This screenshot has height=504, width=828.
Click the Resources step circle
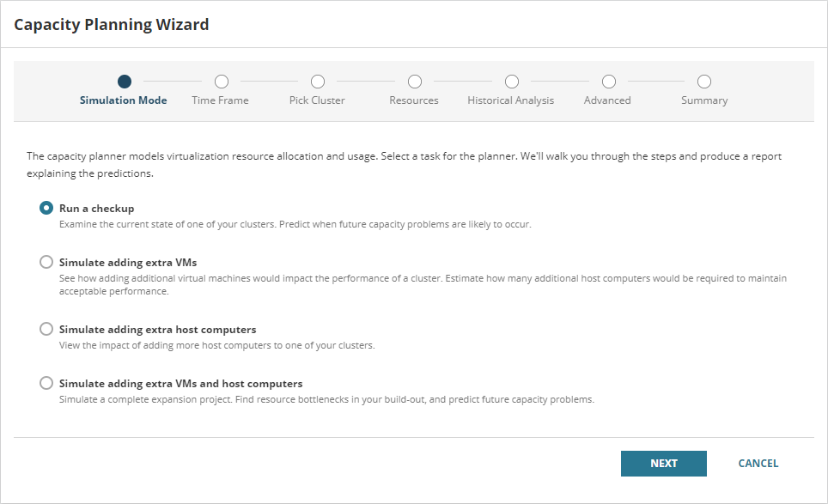[413, 80]
